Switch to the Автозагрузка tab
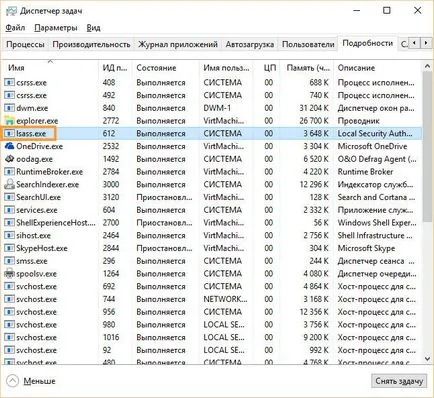This screenshot has width=434, height=398. point(250,44)
